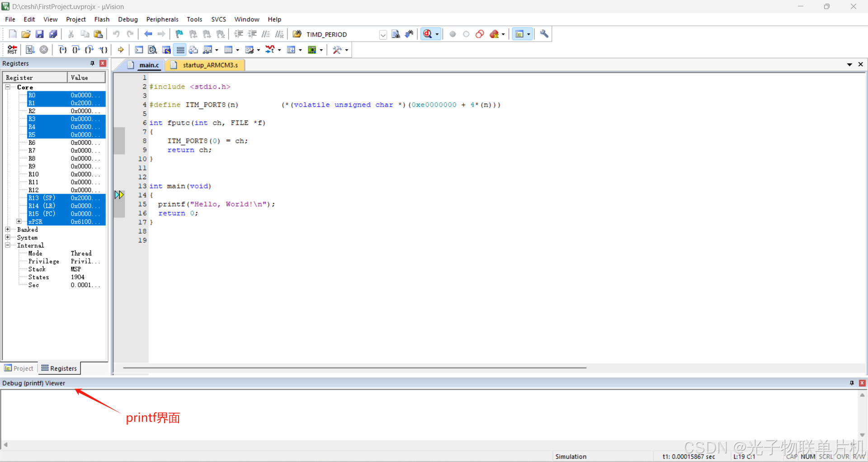The image size is (868, 462).
Task: Open the Memory Windows dropdown arrow
Action: coord(237,50)
